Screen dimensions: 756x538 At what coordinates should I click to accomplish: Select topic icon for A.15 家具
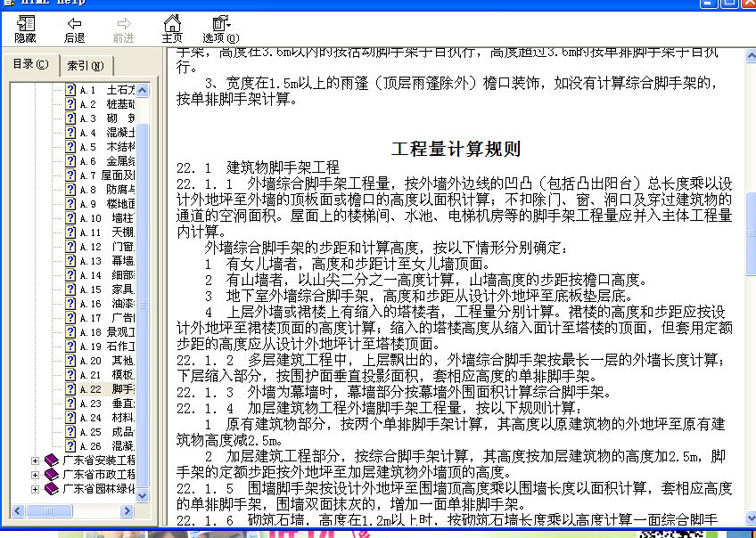(x=70, y=289)
